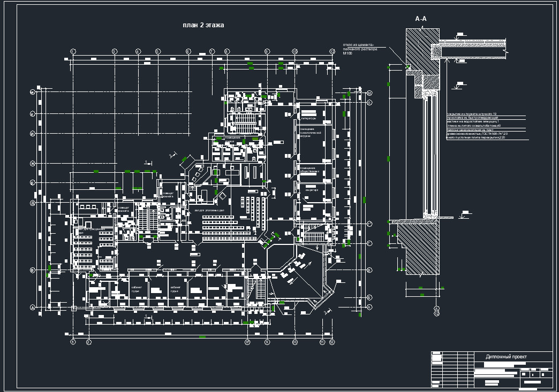Click the "литературы" room label
The image size is (559, 392).
tap(308, 118)
